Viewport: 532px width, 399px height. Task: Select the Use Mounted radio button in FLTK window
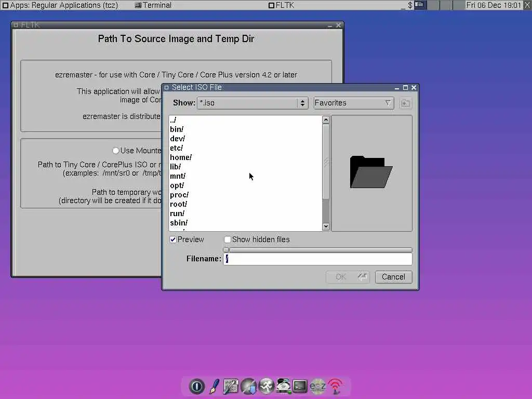[x=116, y=150]
